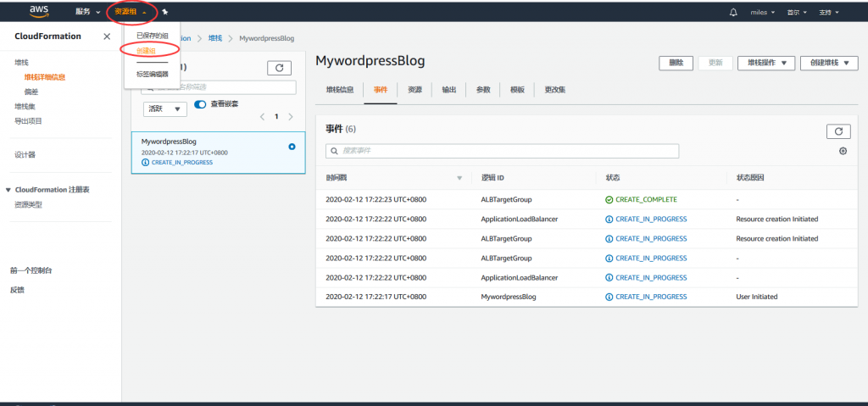Viewport: 868px width, 406px height.
Task: Close the CloudFormation side navigation panel
Action: [107, 36]
